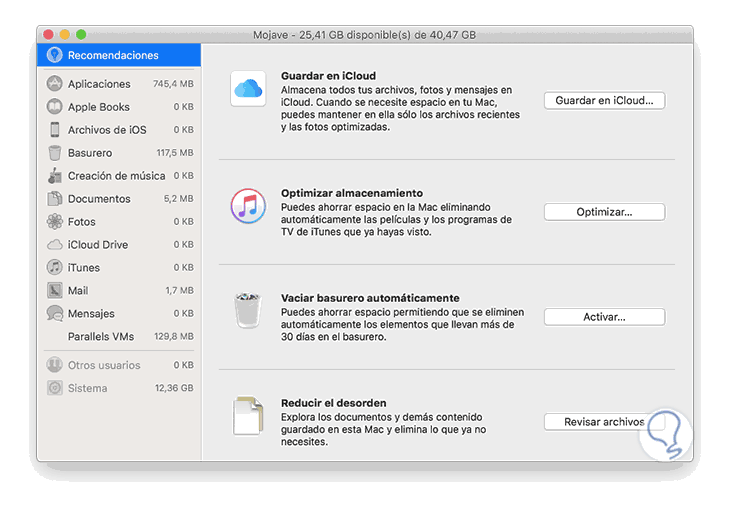Click the Parallels VMs size 129,8 MB

coord(174,336)
